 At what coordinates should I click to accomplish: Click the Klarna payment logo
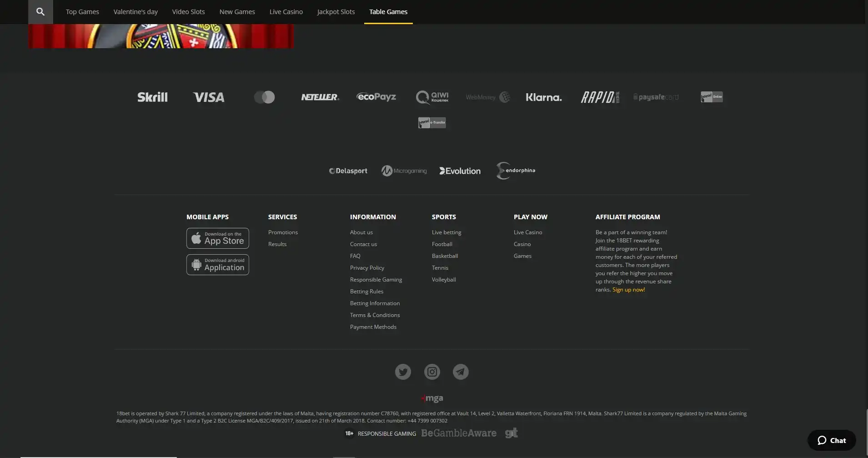[543, 97]
